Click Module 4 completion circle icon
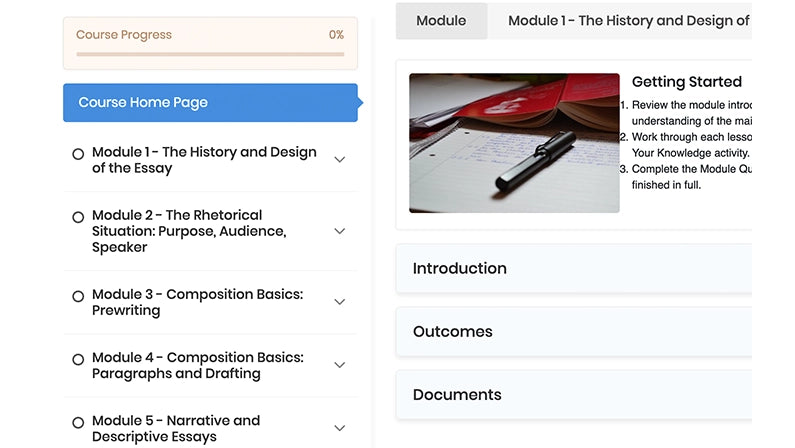Screen dimensions: 795x448 tap(78, 359)
